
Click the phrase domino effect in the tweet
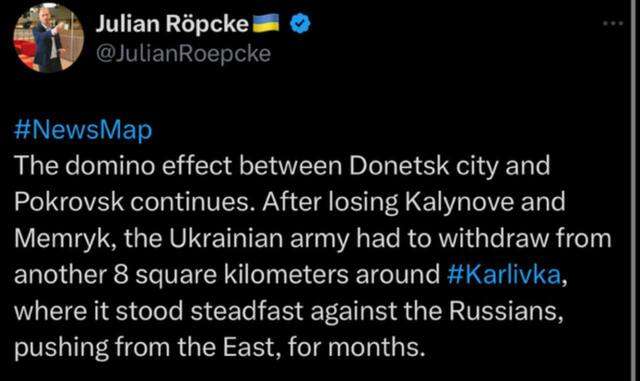pyautogui.click(x=148, y=166)
